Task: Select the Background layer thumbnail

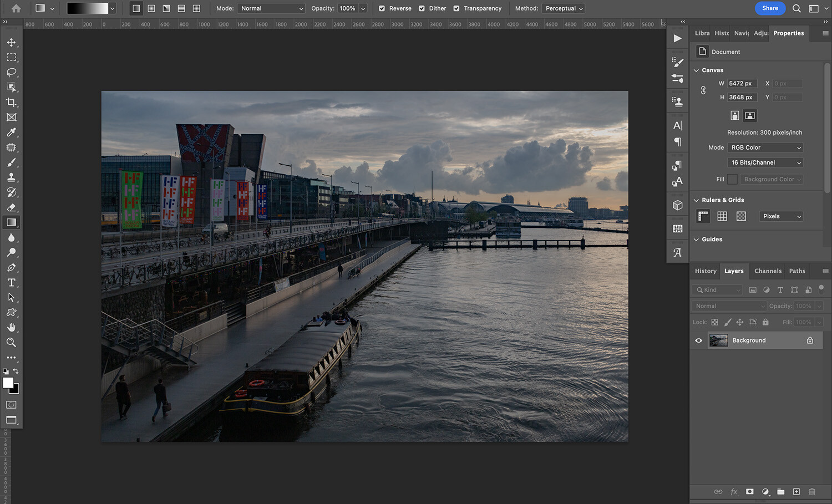Action: pos(719,340)
